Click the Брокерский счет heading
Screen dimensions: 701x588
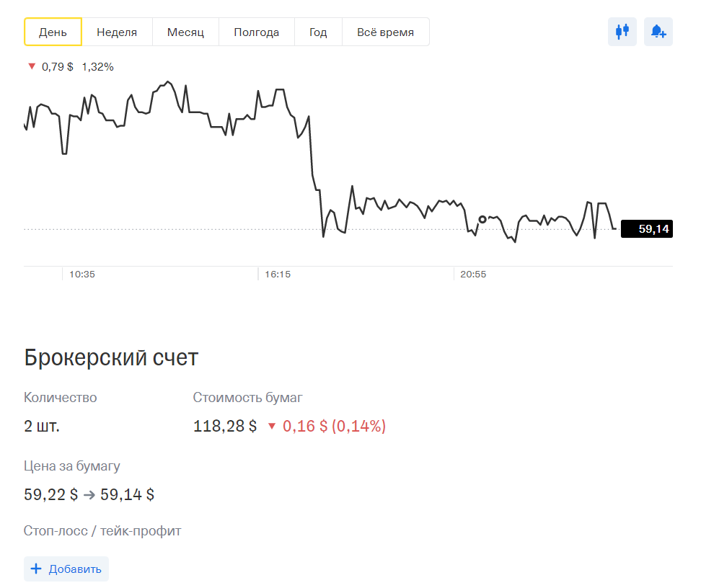pos(111,357)
